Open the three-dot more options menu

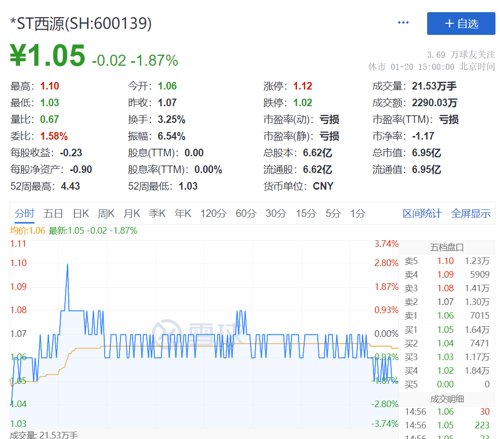(403, 23)
